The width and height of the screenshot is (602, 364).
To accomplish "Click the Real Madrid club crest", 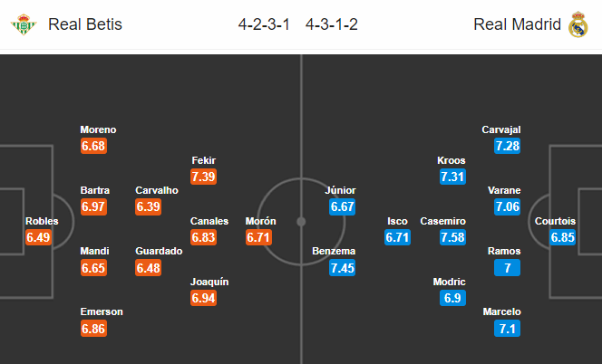I will [578, 24].
